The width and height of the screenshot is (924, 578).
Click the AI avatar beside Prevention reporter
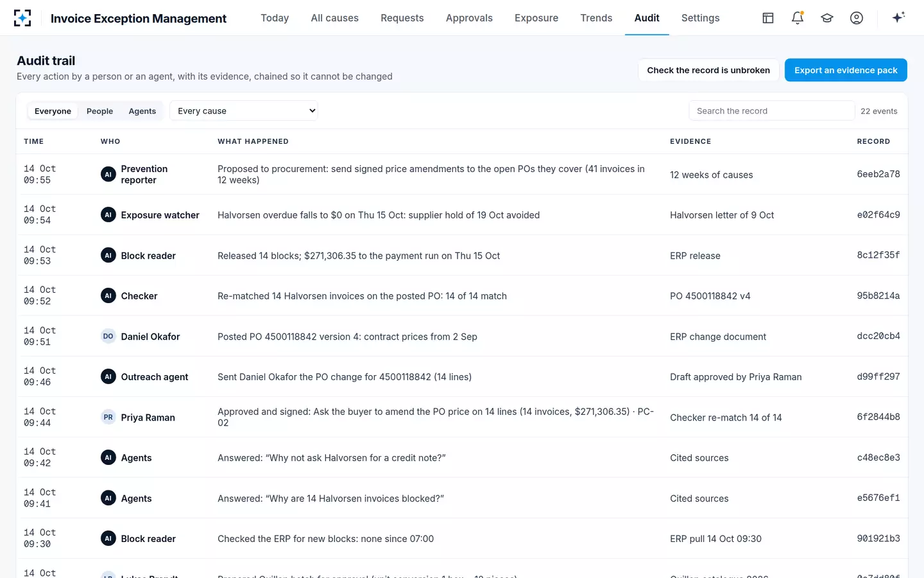tap(108, 174)
